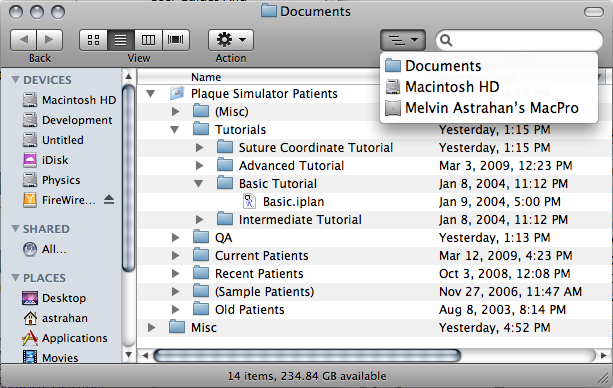The image size is (613, 388).
Task: Collapse the PLACES sidebar section
Action: click(16, 278)
